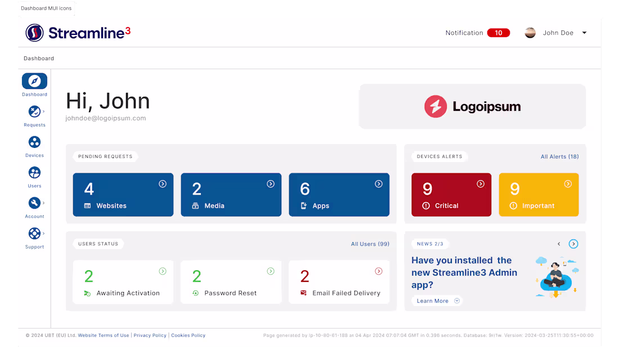View the All Users (99) link

tap(370, 244)
